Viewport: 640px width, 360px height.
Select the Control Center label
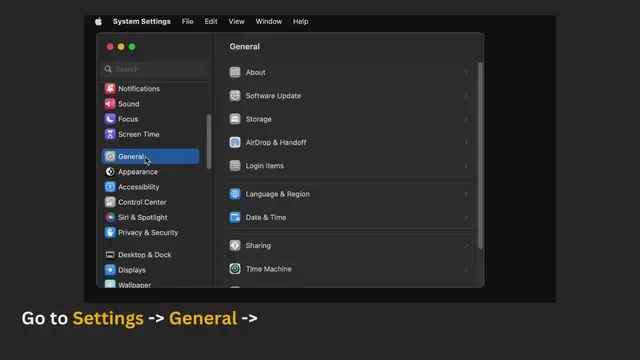[x=142, y=202]
